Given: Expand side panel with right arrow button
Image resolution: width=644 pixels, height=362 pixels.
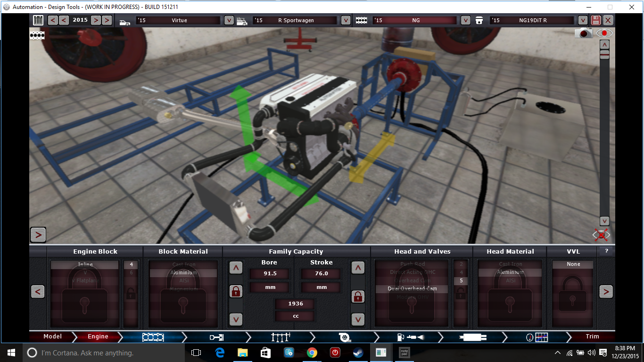Looking at the screenshot, I should coord(38,234).
